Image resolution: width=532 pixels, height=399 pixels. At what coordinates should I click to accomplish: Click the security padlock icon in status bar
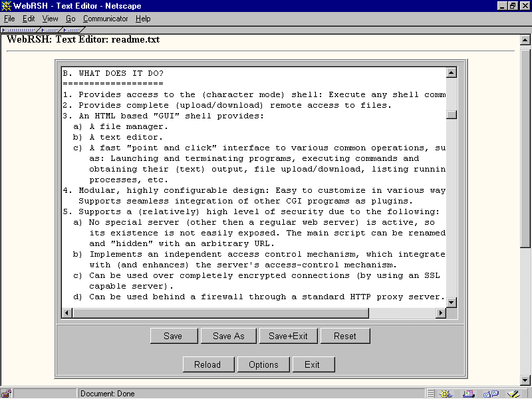tap(6, 394)
